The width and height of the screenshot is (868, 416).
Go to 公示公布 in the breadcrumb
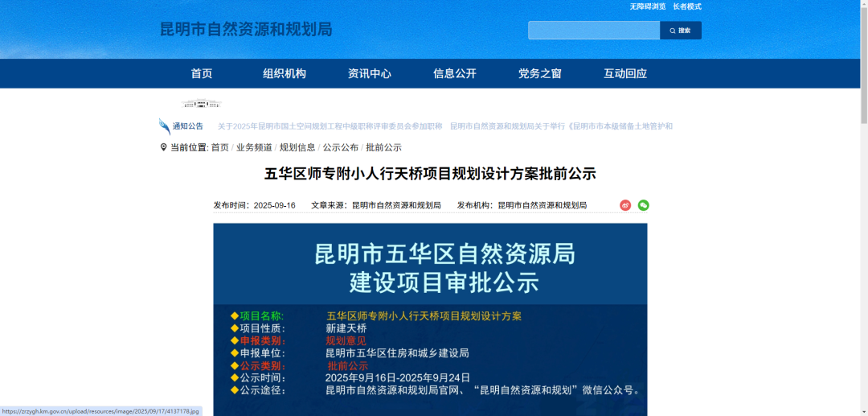click(x=341, y=147)
